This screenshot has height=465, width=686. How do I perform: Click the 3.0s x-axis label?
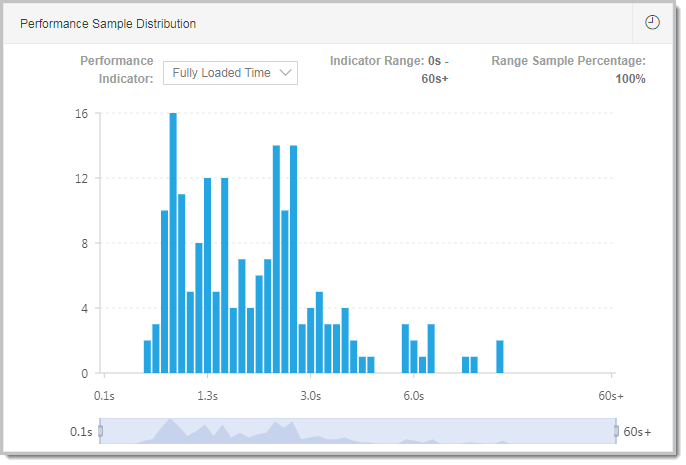[x=310, y=396]
